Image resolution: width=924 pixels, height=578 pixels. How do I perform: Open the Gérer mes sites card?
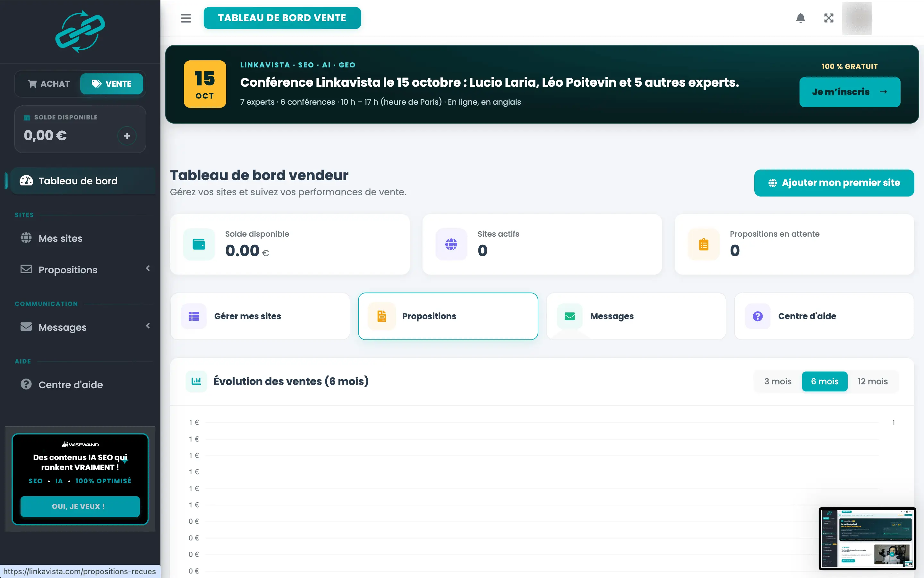coord(260,316)
